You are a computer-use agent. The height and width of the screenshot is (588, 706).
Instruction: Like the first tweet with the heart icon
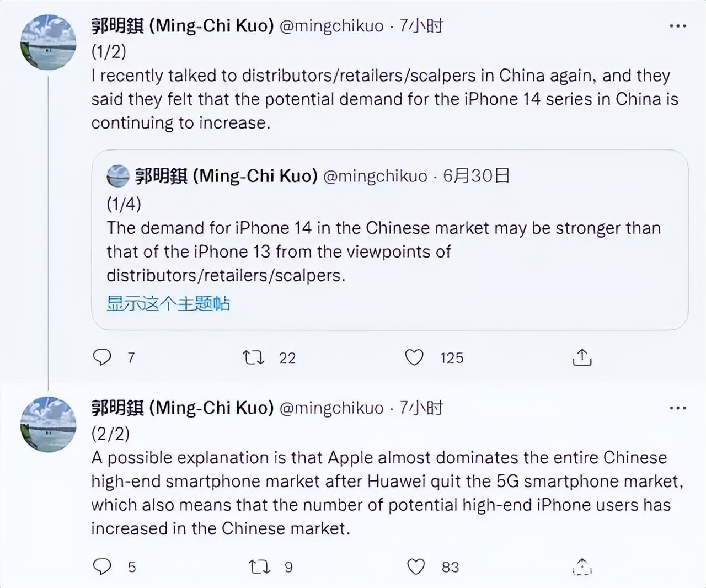415,357
